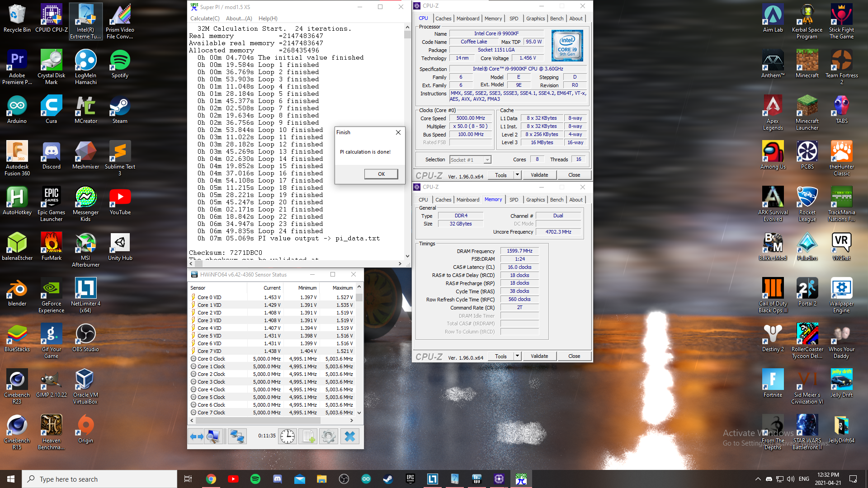Click the Spotify icon in the taskbar

point(255,479)
